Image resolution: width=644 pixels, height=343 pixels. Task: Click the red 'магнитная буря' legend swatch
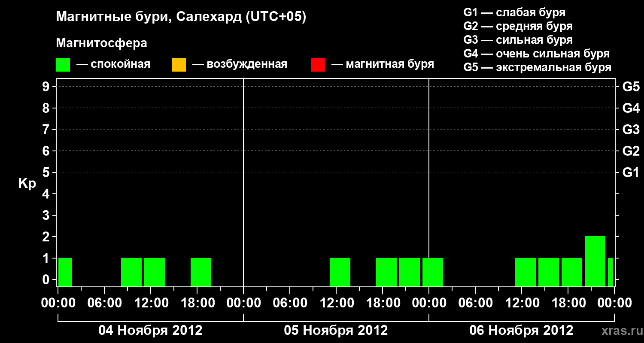coord(318,65)
